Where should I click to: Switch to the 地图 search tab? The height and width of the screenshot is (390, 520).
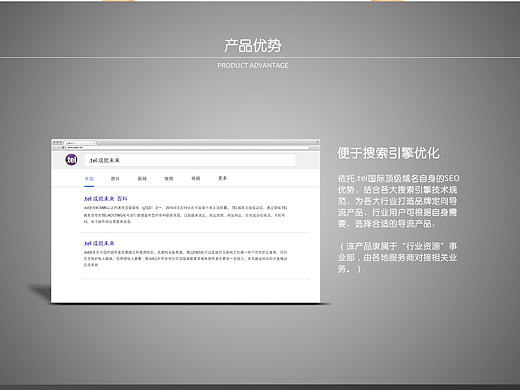click(x=169, y=179)
